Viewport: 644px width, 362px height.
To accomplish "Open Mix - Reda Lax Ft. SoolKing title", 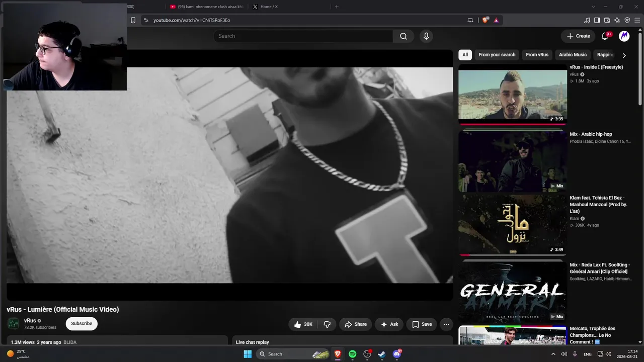I will tap(600, 268).
